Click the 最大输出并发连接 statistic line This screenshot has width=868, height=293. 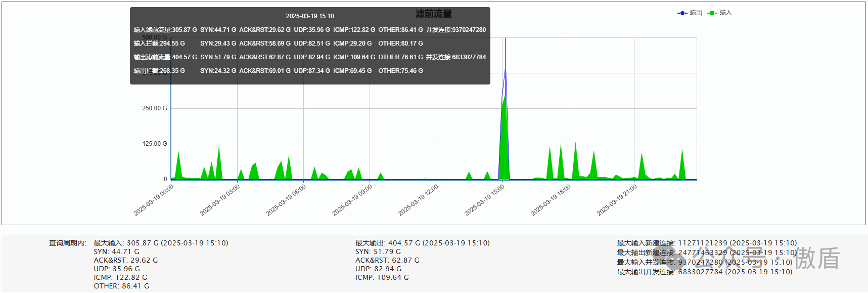[x=704, y=272]
